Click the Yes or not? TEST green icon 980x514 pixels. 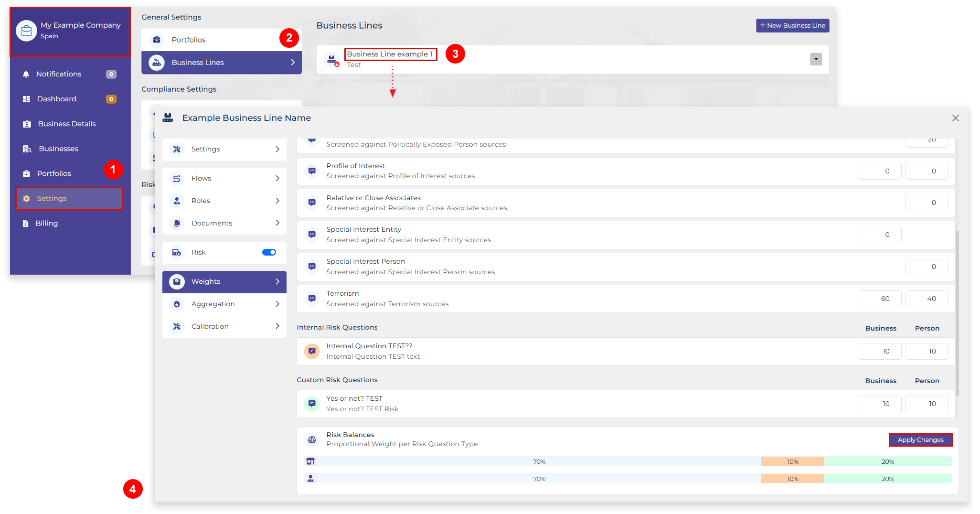(312, 404)
